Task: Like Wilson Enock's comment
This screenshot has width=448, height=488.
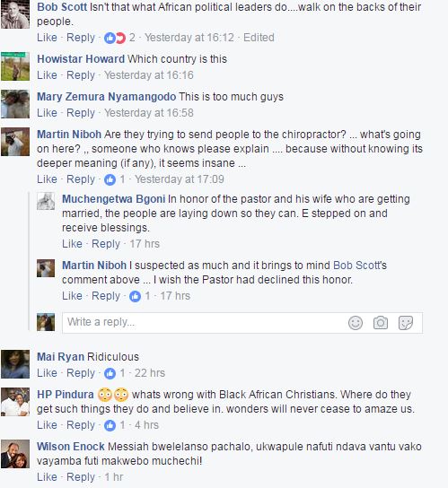Action: (47, 477)
